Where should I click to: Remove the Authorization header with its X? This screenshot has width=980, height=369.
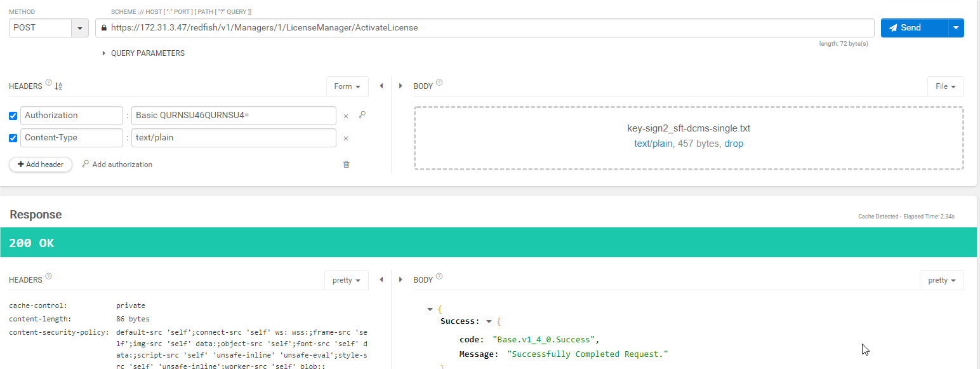346,116
